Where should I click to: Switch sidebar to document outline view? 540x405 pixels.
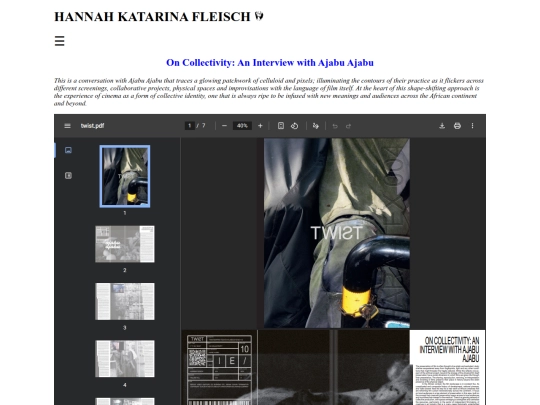(68, 176)
